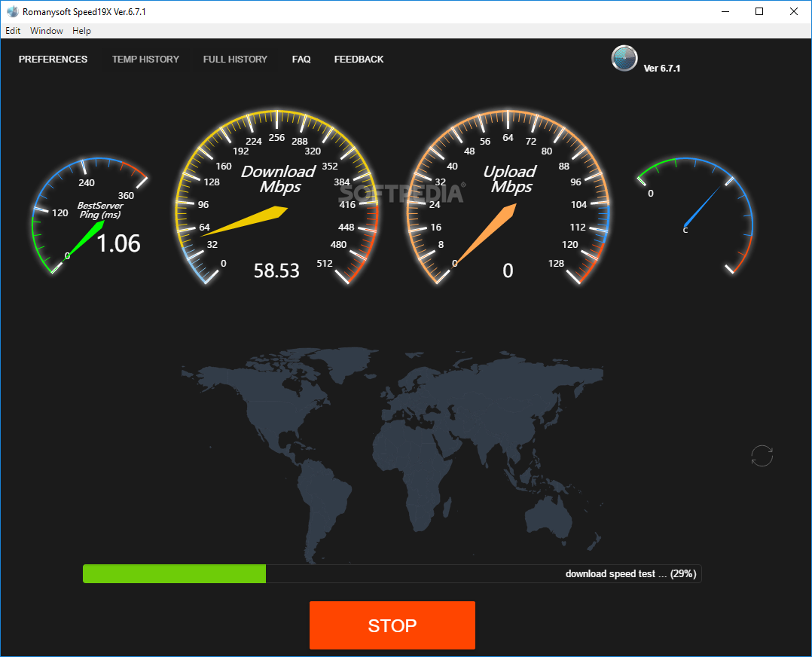Minimize the Speed19X window
This screenshot has height=657, width=812.
(725, 11)
